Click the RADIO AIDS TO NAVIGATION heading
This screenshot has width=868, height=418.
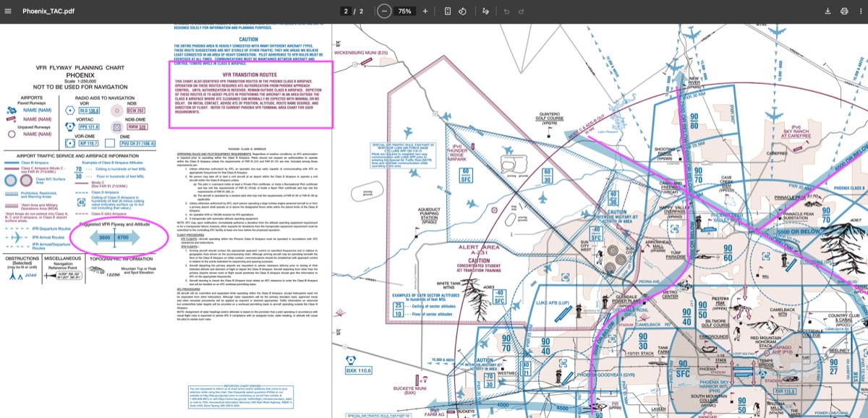click(105, 98)
